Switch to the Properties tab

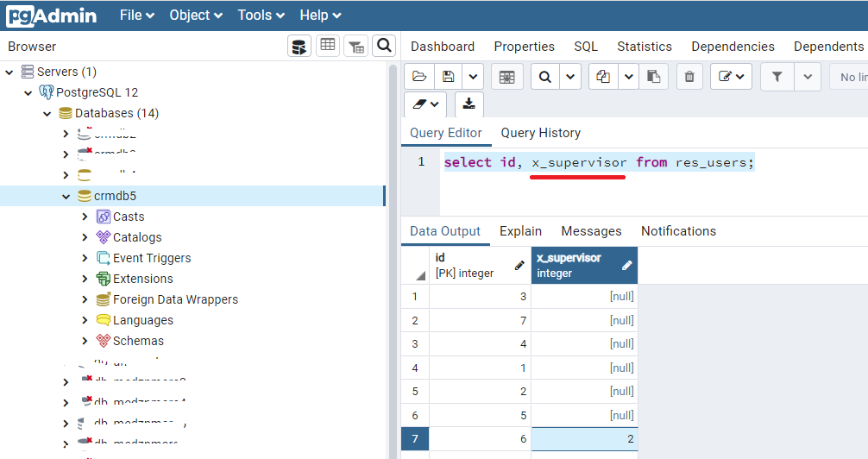pos(524,47)
